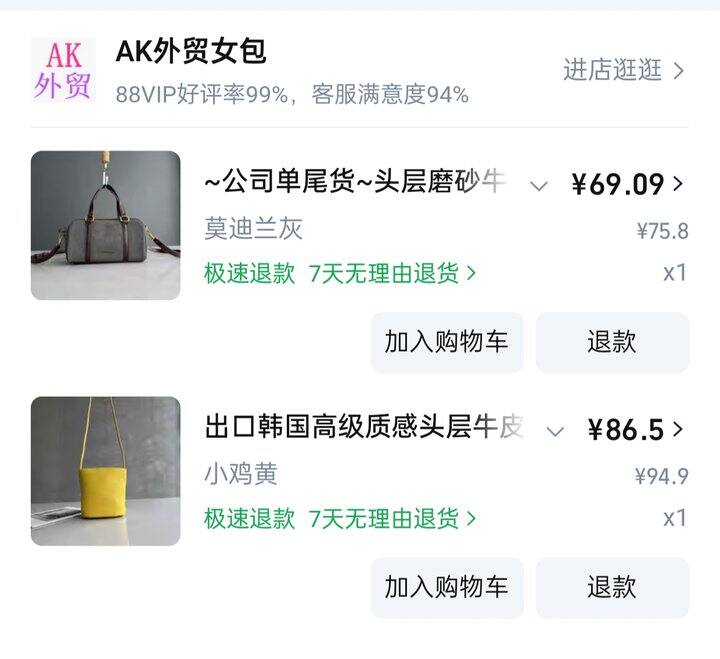Image resolution: width=720 pixels, height=659 pixels.
Task: Tap the 88VIP好评率99% store rating text
Action: pos(203,95)
